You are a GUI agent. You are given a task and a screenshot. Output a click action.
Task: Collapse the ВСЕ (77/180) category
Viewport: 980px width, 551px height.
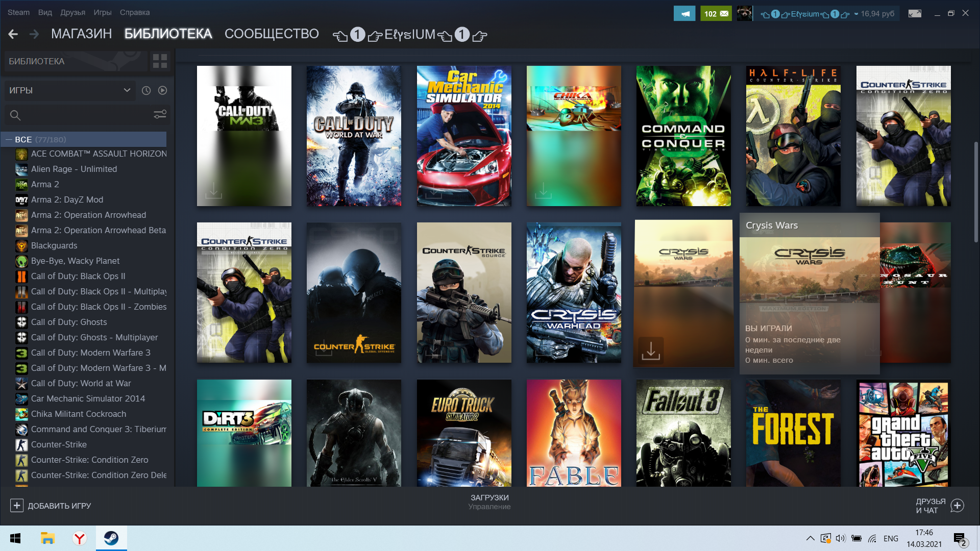pyautogui.click(x=9, y=139)
